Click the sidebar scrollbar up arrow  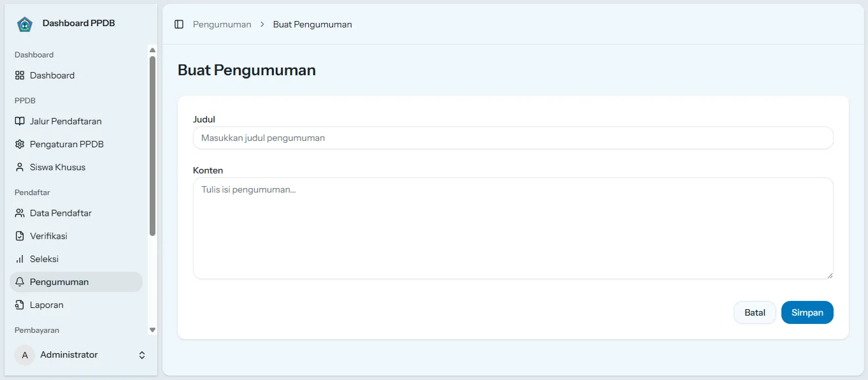pyautogui.click(x=152, y=50)
